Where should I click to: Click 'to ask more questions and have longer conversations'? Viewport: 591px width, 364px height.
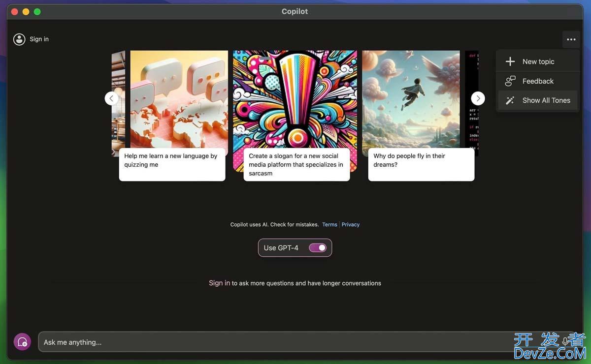click(306, 283)
